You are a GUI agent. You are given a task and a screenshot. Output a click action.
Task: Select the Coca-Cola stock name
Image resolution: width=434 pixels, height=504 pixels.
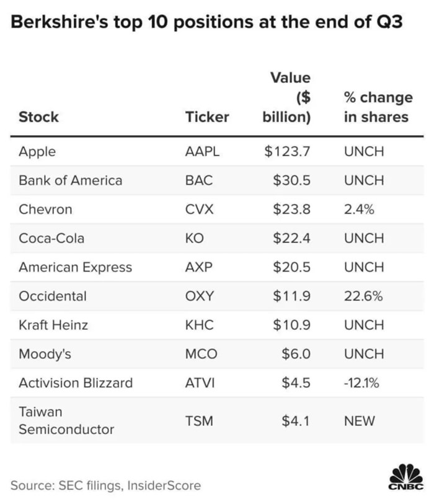pos(51,238)
